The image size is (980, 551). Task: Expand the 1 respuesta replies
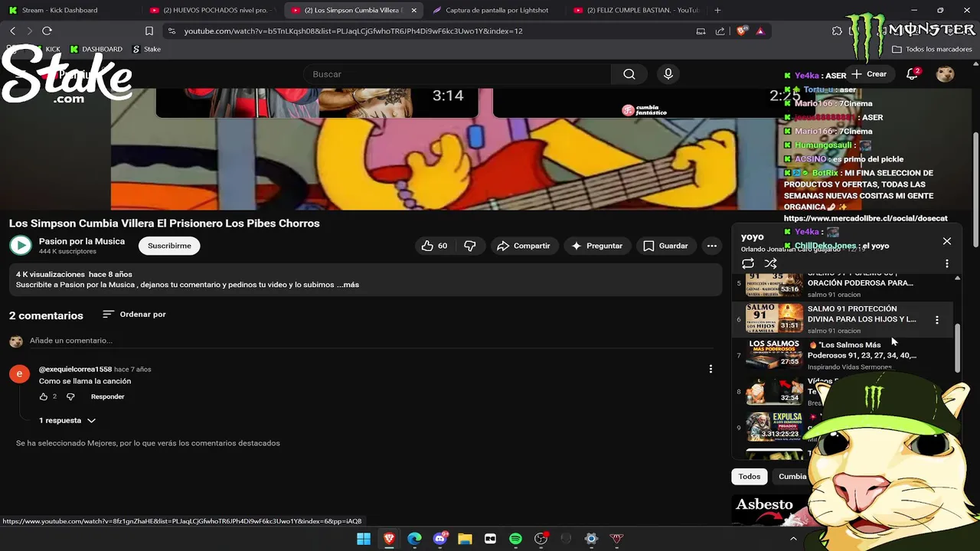click(x=67, y=420)
